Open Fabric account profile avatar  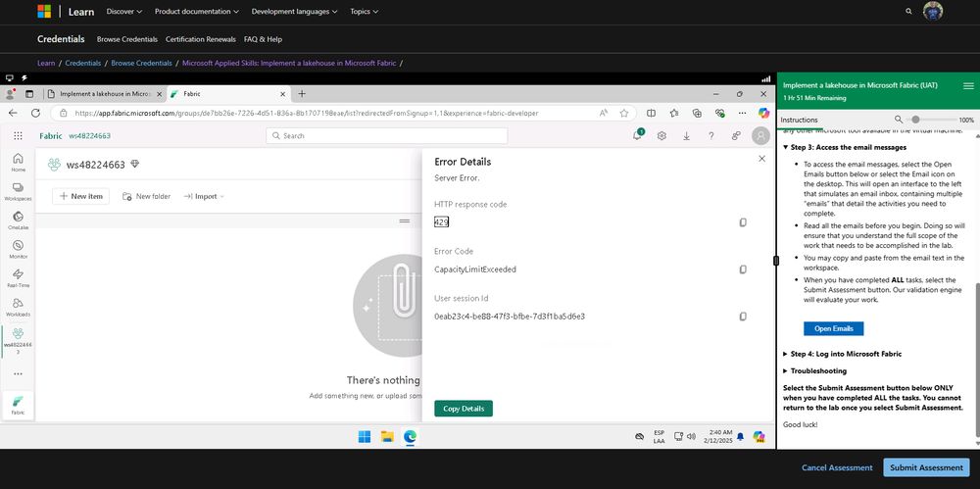coord(760,135)
